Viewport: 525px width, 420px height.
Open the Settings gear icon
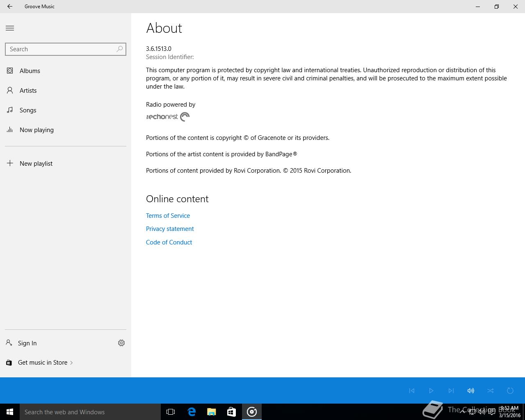[121, 343]
